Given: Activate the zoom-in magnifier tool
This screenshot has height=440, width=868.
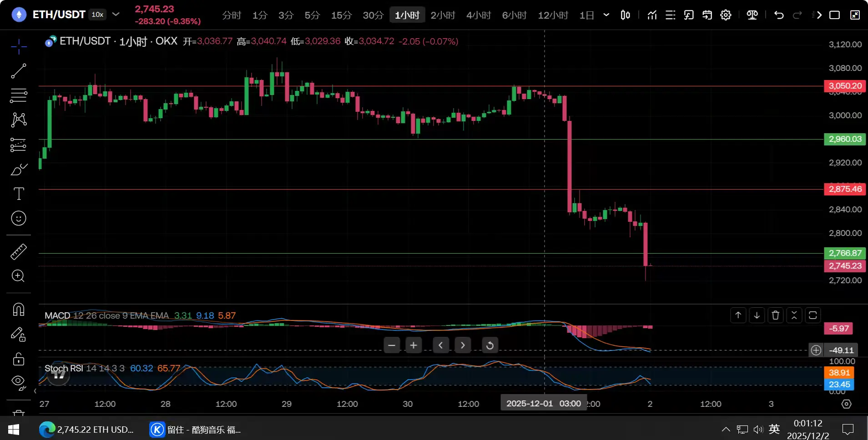Looking at the screenshot, I should (19, 276).
